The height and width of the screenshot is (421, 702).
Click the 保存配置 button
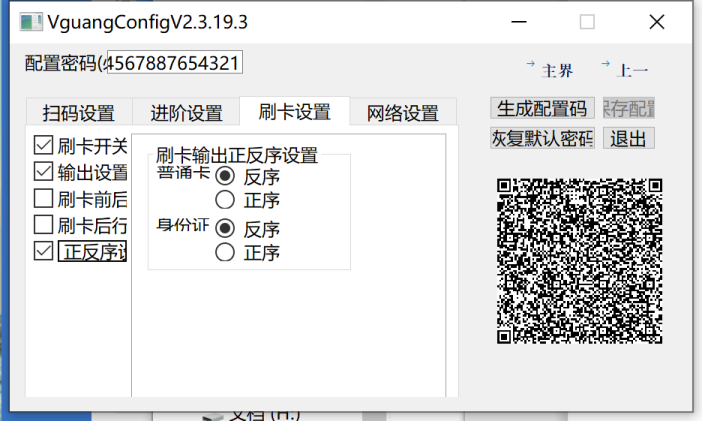pos(629,108)
